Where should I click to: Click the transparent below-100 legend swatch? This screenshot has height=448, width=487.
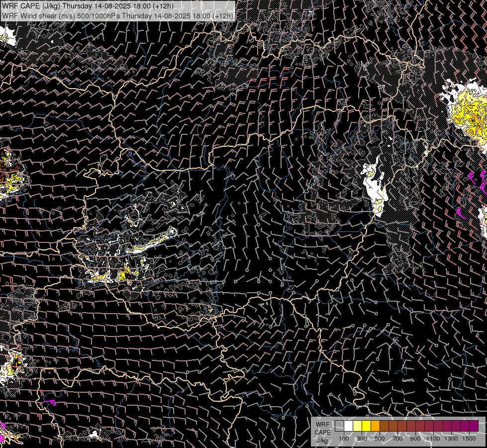point(339,426)
